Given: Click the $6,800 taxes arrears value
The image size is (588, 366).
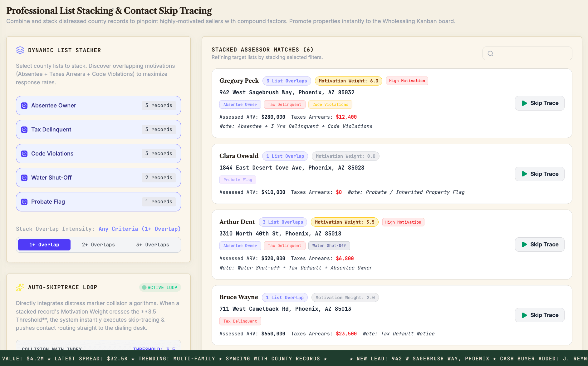Looking at the screenshot, I should [x=345, y=259].
